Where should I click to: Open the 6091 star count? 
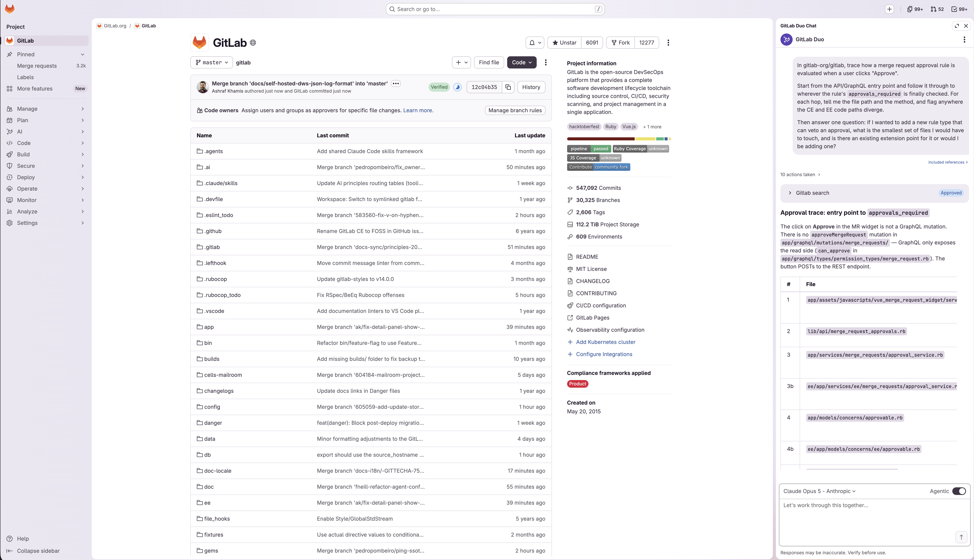point(592,43)
